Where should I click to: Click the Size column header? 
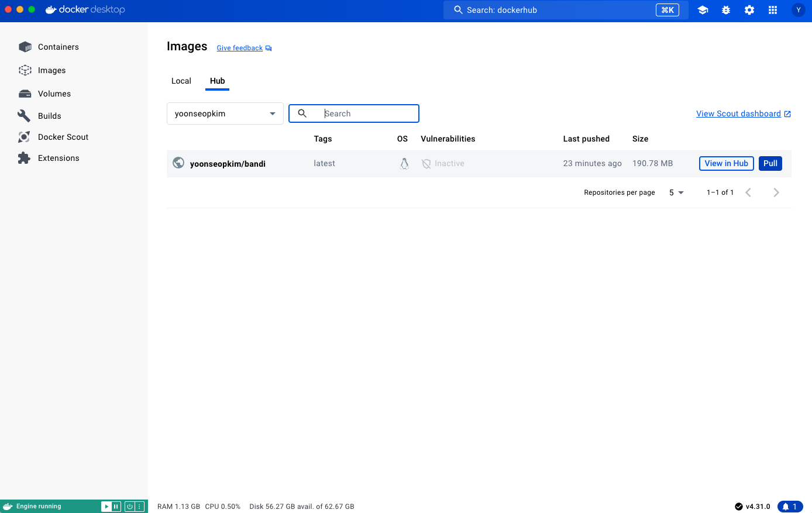point(641,139)
